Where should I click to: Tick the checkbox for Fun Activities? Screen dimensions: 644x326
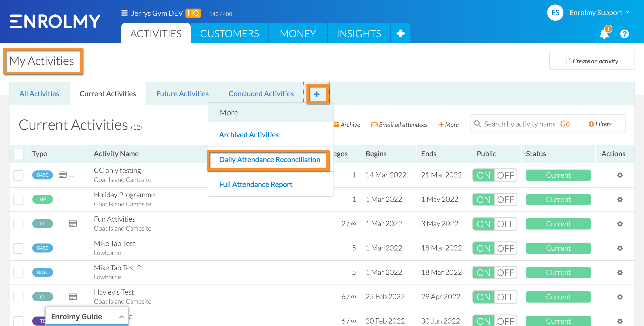[x=18, y=224]
